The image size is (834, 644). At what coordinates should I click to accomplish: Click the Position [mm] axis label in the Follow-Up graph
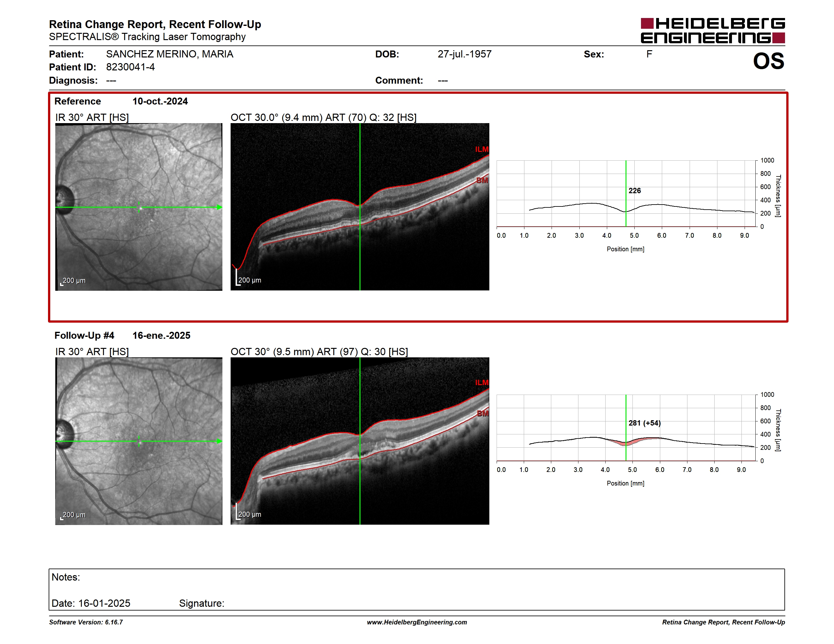[625, 483]
